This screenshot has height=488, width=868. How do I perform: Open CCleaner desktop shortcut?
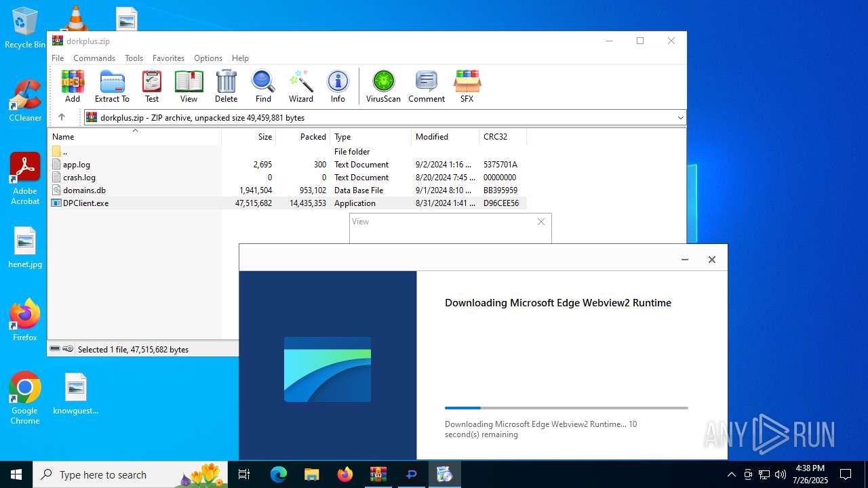pos(25,101)
